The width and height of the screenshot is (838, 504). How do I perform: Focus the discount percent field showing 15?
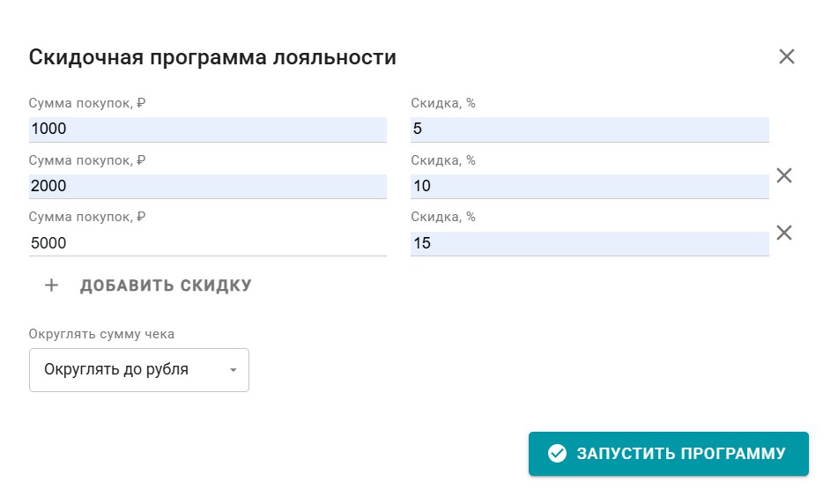coord(589,243)
